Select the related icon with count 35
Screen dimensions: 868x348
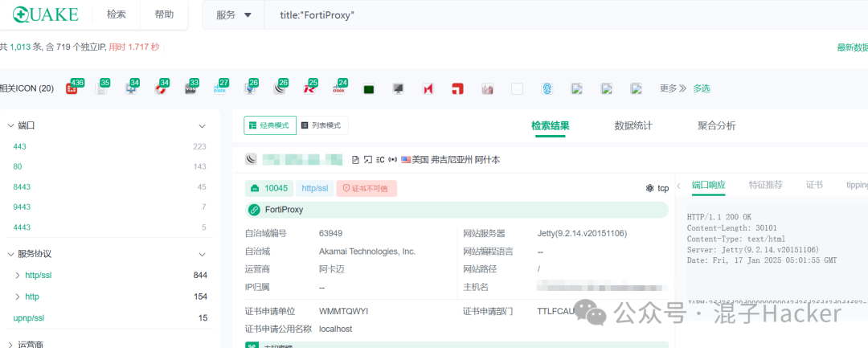(x=100, y=88)
